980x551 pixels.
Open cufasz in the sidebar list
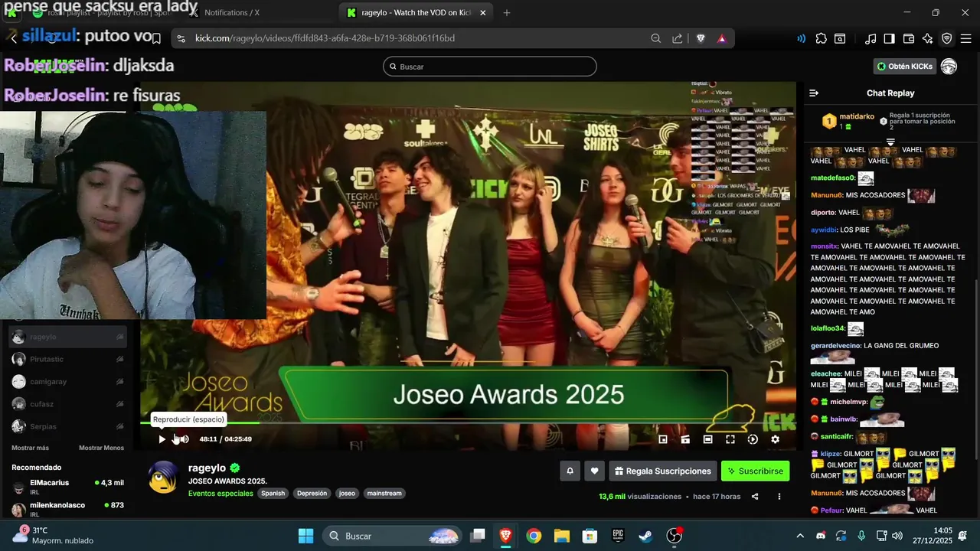pyautogui.click(x=67, y=403)
